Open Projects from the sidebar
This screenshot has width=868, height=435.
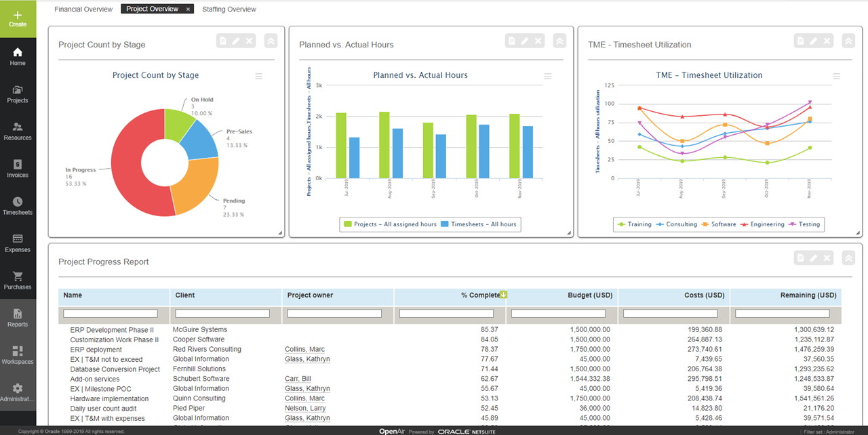coord(18,94)
